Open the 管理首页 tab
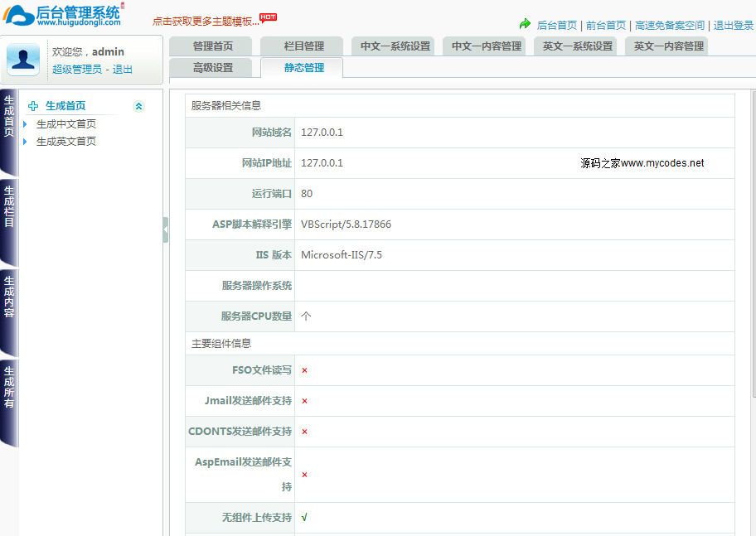The width and height of the screenshot is (756, 536). pos(211,46)
